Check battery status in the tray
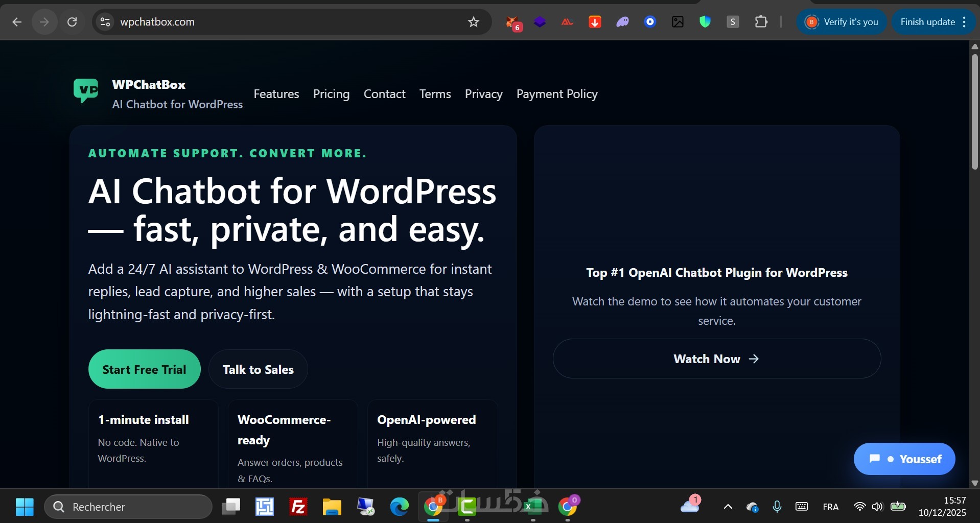Image resolution: width=980 pixels, height=523 pixels. tap(898, 507)
